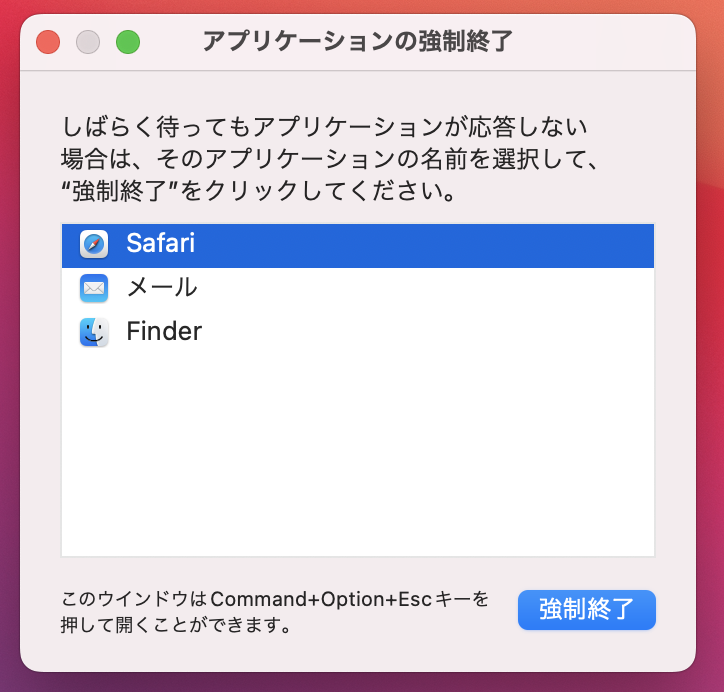Screen dimensions: 724x692
Task: Select the Safari name in the list
Action: click(x=160, y=244)
